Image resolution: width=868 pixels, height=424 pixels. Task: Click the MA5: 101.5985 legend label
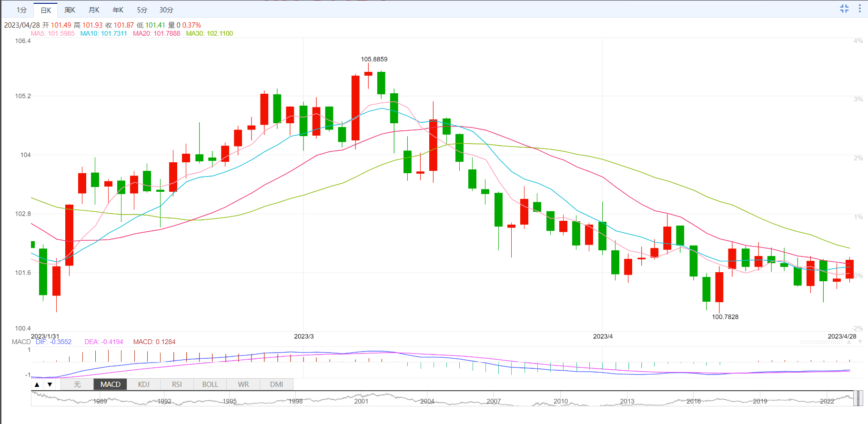coord(52,33)
